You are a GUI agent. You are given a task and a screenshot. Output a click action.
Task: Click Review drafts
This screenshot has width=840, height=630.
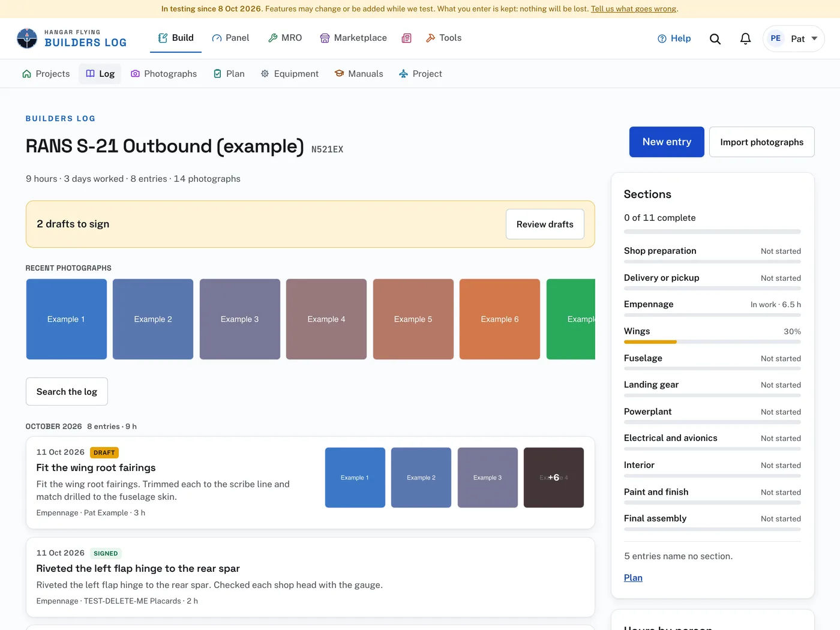(545, 224)
